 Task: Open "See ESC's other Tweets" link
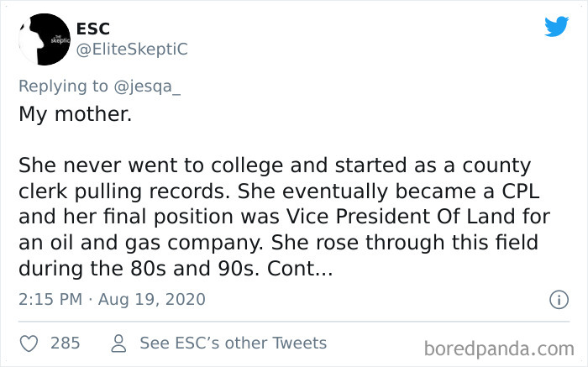[x=233, y=343]
